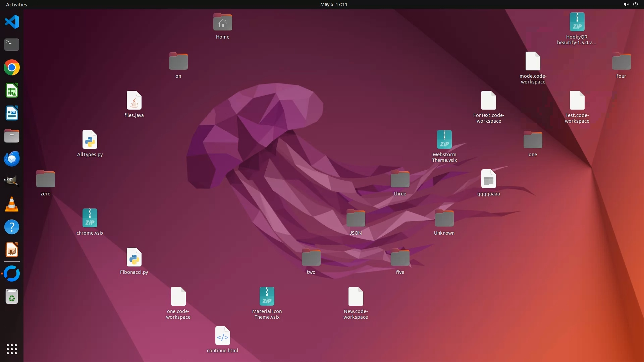Click the Activities button

16,4
